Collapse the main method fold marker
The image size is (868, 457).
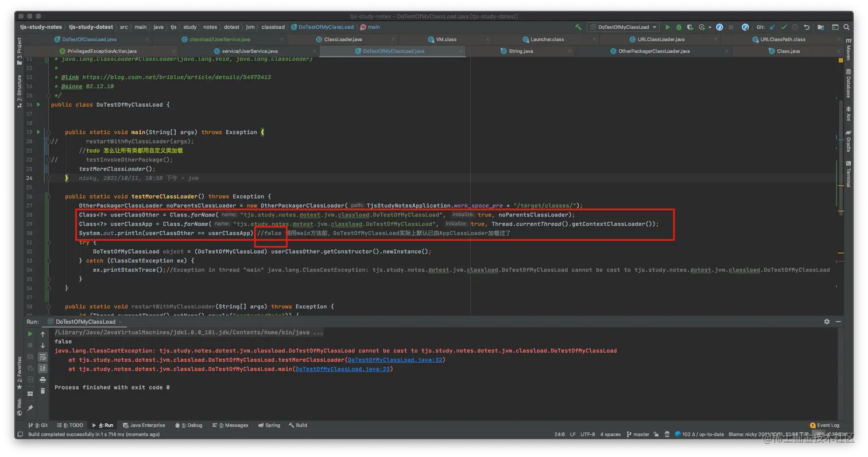point(49,132)
